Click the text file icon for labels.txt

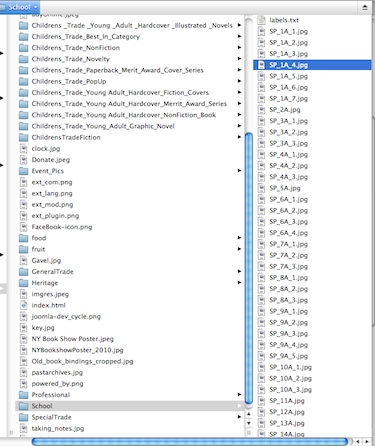click(x=262, y=20)
